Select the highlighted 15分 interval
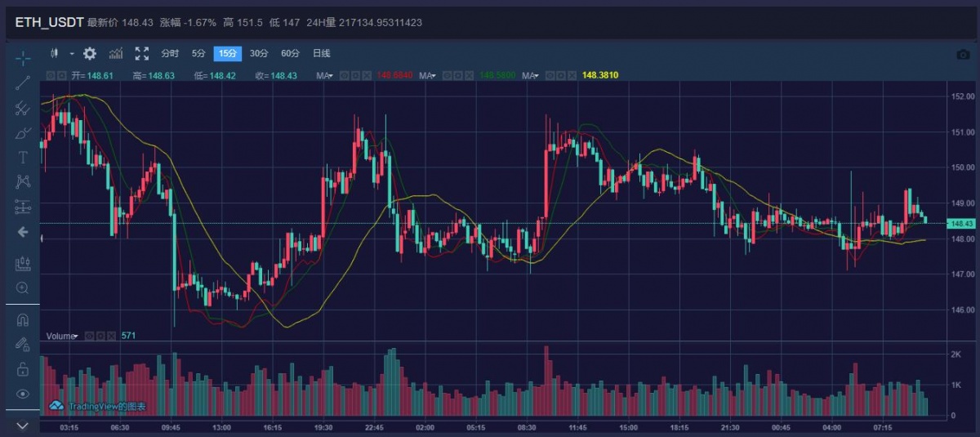980x437 pixels. [x=228, y=53]
